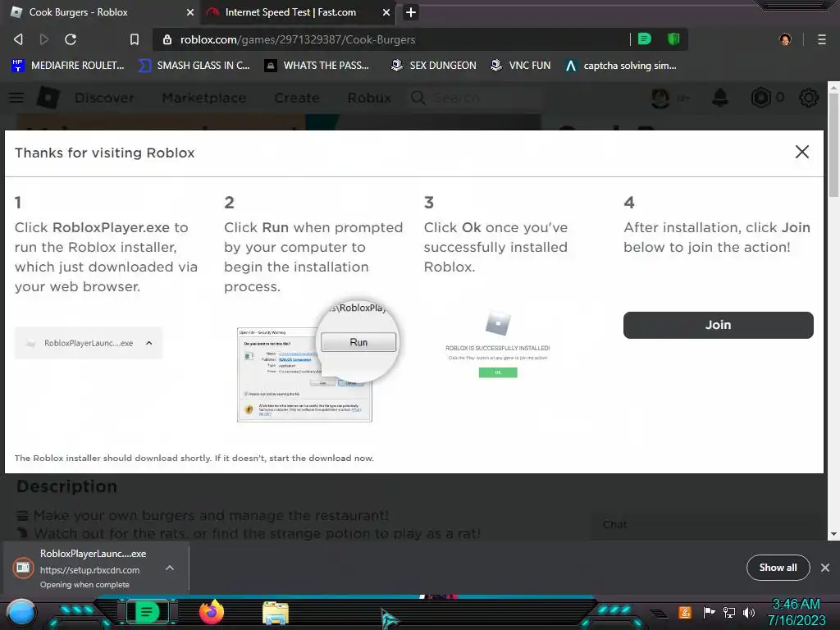Viewport: 840px width, 630px height.
Task: Open the Roblox user avatar profile
Action: coord(660,98)
